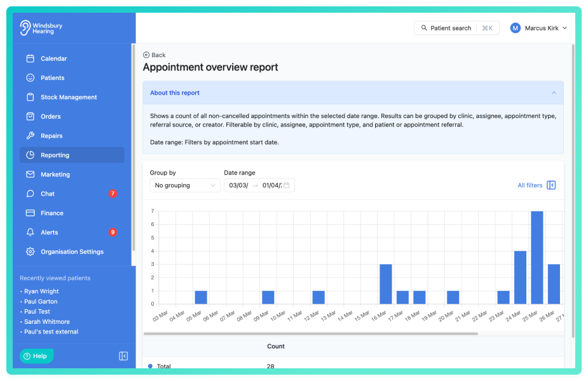The height and width of the screenshot is (381, 588).
Task: Open the All filters link
Action: click(530, 185)
